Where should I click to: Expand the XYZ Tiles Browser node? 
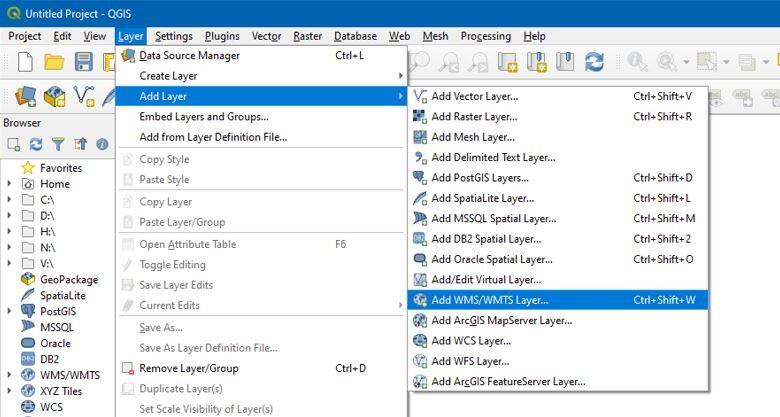pos(9,391)
